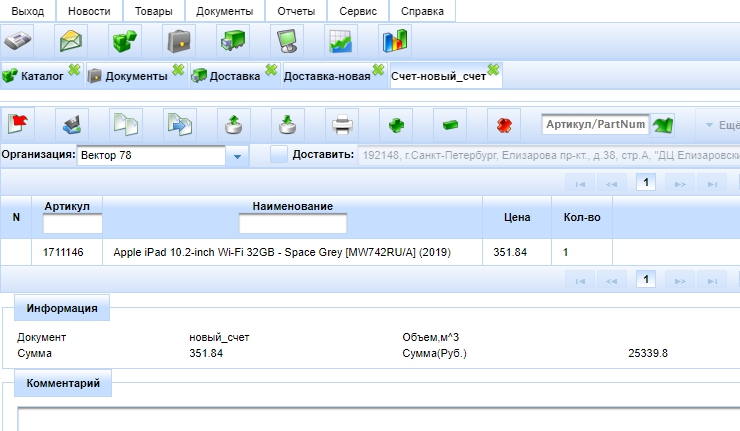The image size is (740, 431).
Task: Click the envelope mail icon
Action: (x=72, y=41)
